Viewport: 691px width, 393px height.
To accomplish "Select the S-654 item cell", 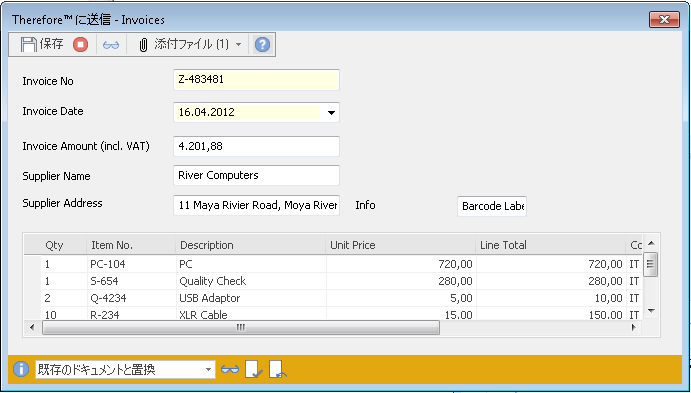I will pyautogui.click(x=131, y=281).
